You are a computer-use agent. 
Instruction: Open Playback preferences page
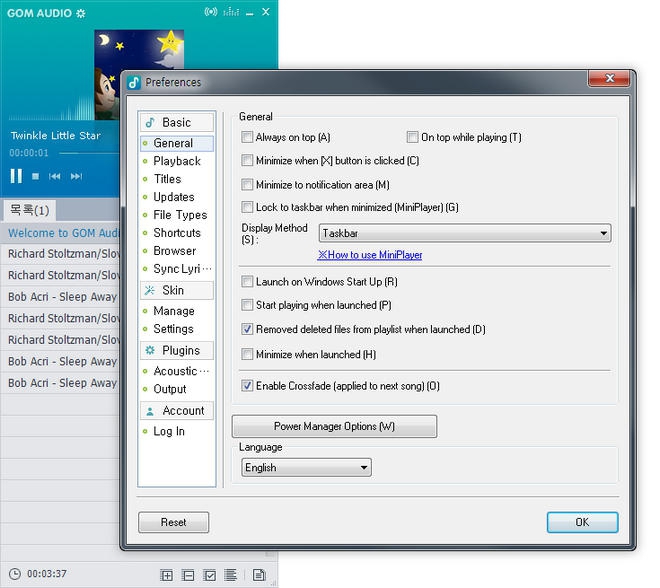[x=177, y=161]
